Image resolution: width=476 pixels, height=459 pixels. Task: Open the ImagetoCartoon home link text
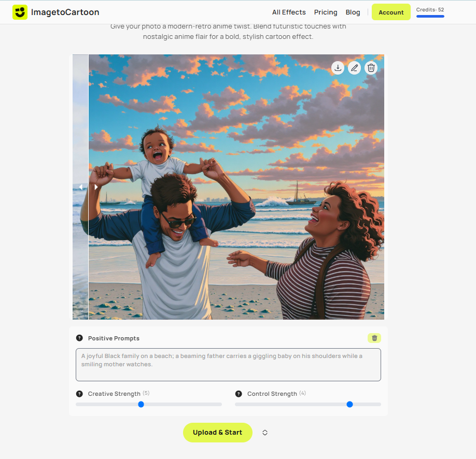pos(65,12)
